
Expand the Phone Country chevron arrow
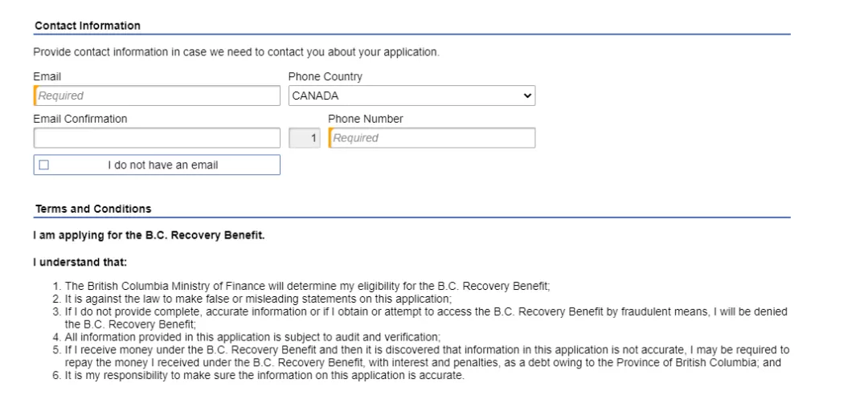526,96
